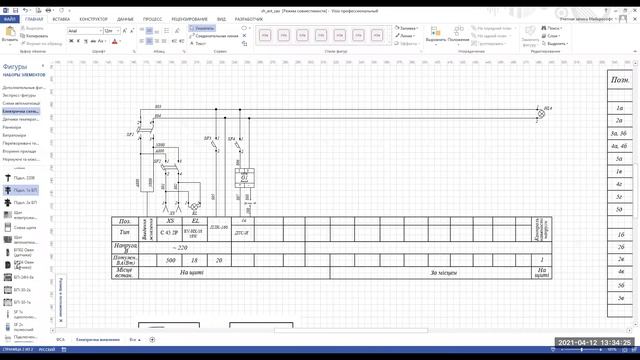Pick the Підкл. 220В shape in stencil
640x360 pixels.
pyautogui.click(x=20, y=178)
